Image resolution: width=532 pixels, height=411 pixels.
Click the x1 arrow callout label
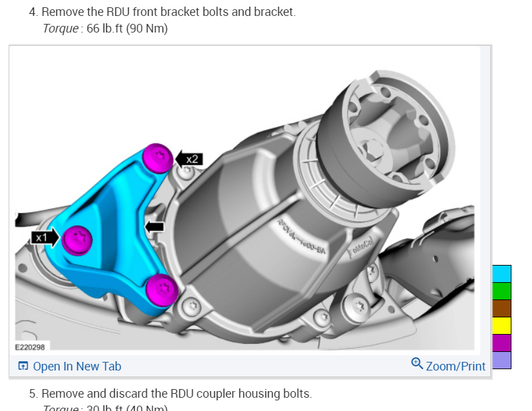45,238
